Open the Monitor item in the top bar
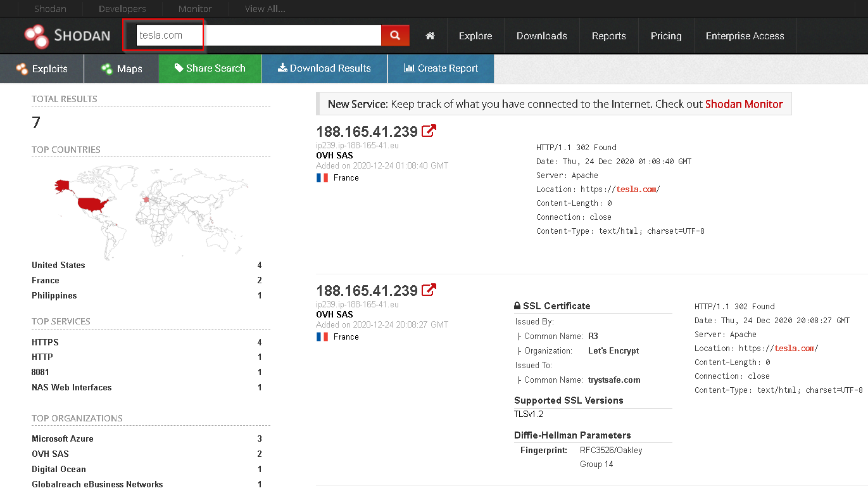The image size is (868, 493). (x=194, y=8)
